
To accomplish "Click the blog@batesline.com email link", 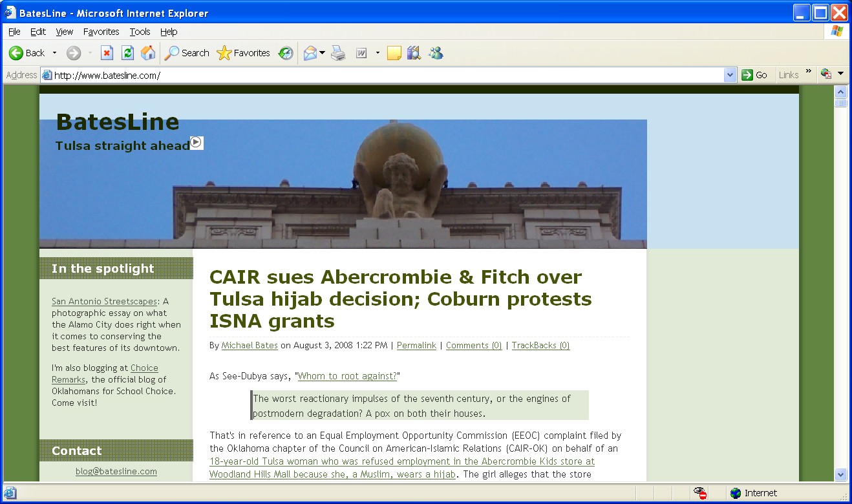I will [116, 472].
